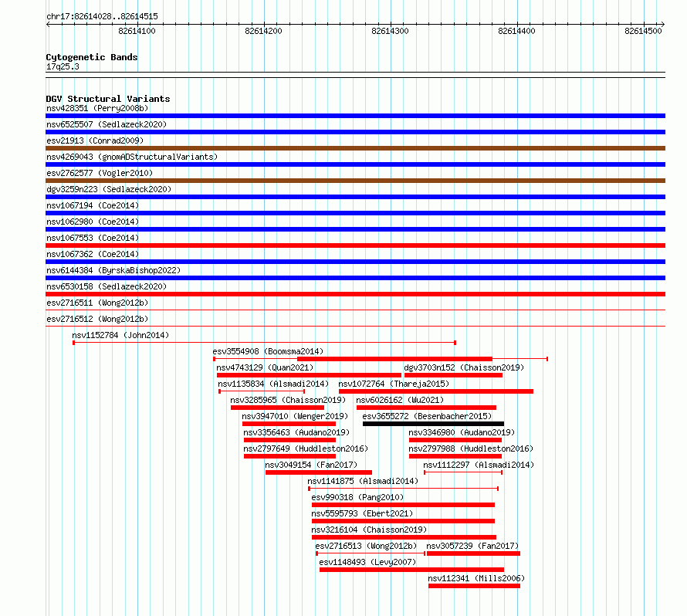Screen dimensions: 687x616
Task: Click nsv3346980 (Audano2019) label
Action: pyautogui.click(x=462, y=432)
